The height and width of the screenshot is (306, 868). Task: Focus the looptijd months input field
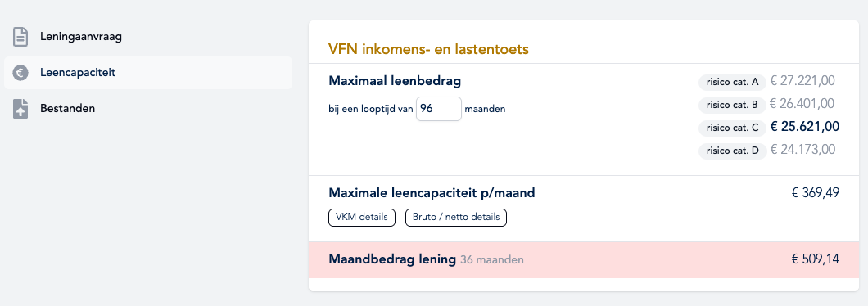point(438,109)
